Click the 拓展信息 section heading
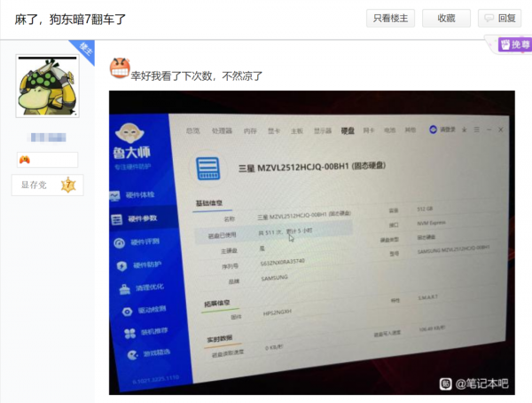 217,303
